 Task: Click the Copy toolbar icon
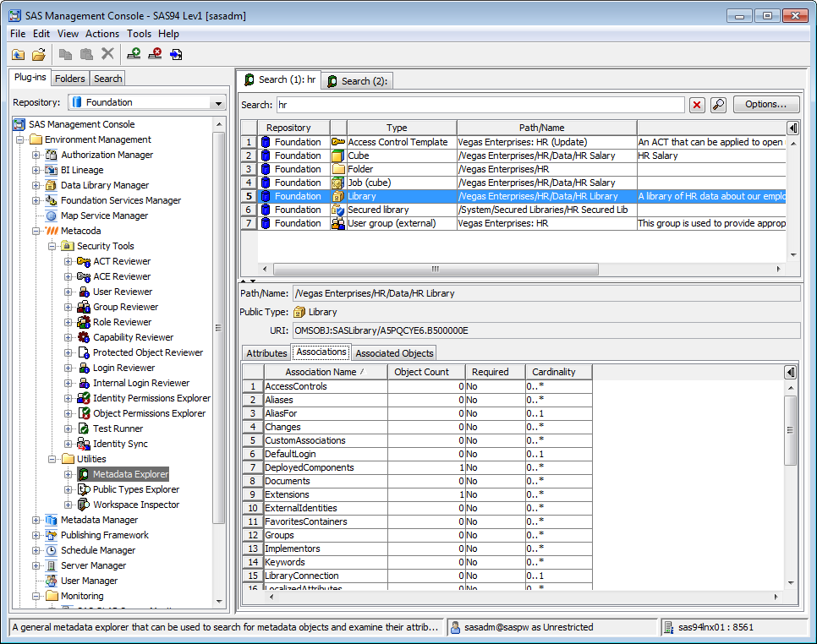click(x=66, y=54)
